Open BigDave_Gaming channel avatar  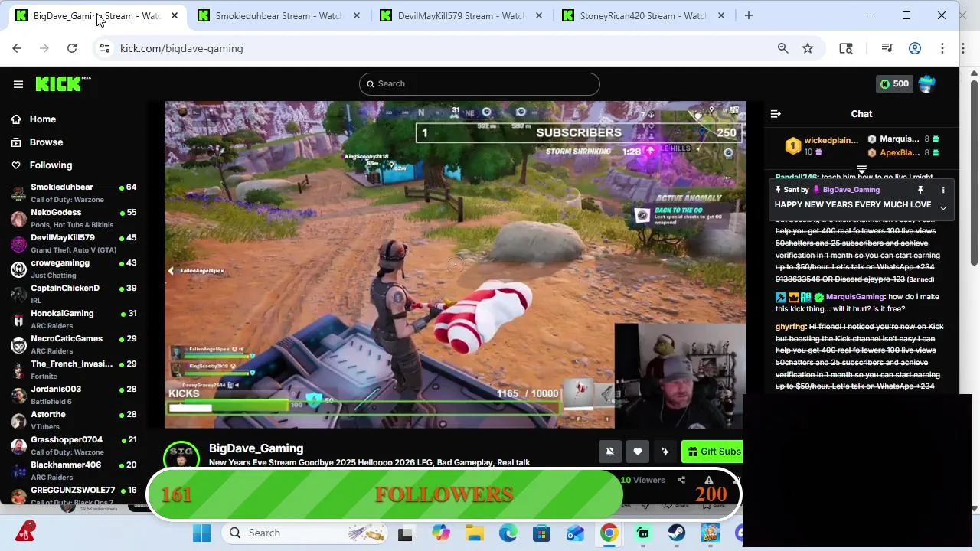[181, 455]
